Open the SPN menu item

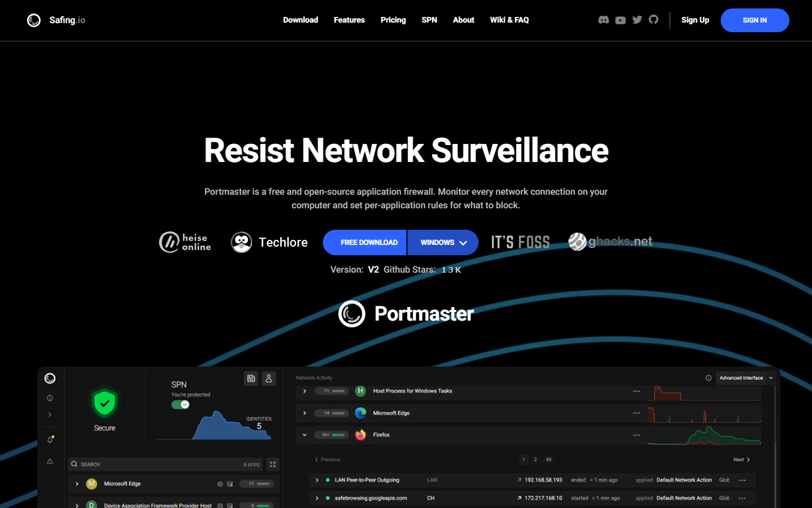click(x=429, y=20)
